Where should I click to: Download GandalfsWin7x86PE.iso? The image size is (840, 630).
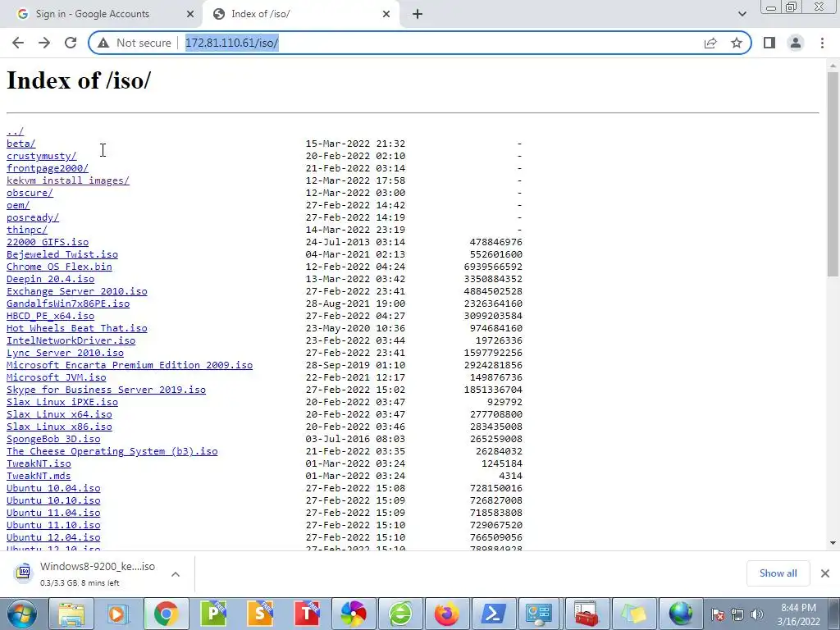(x=68, y=304)
